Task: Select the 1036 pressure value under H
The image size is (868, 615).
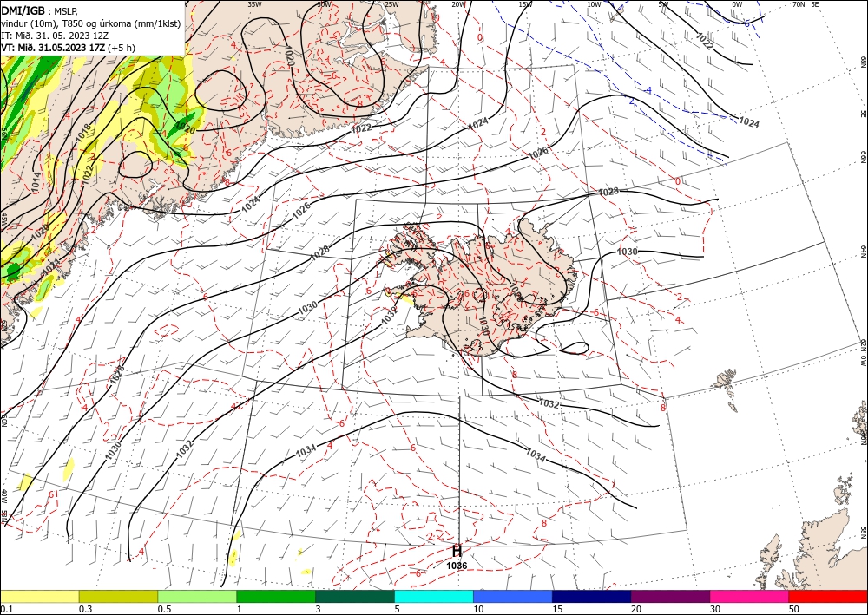Action: [457, 566]
